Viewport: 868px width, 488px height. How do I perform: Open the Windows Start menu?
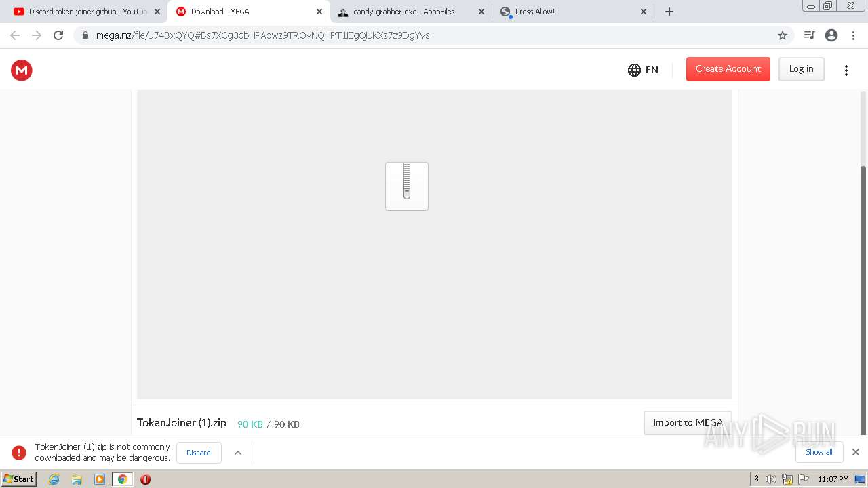pyautogui.click(x=19, y=479)
